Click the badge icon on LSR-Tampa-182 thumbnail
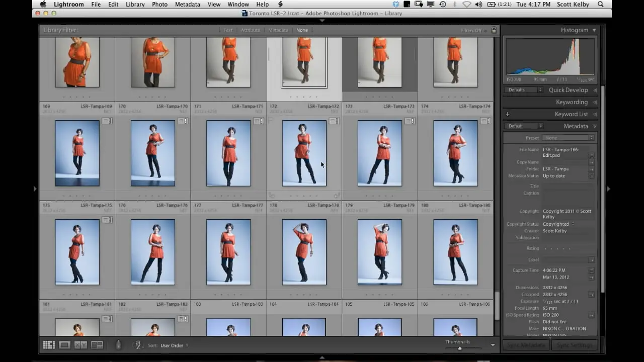Screen dimensions: 644x362 pos(183,319)
